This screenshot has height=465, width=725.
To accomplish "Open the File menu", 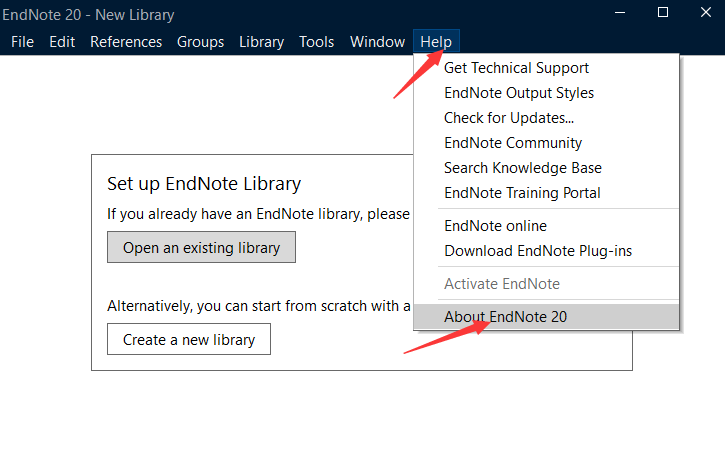I will pos(22,42).
